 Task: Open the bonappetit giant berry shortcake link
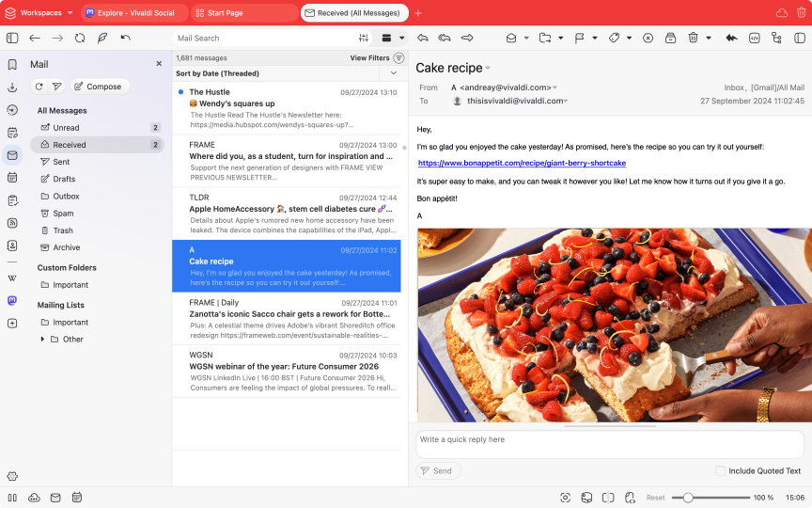pyautogui.click(x=522, y=163)
